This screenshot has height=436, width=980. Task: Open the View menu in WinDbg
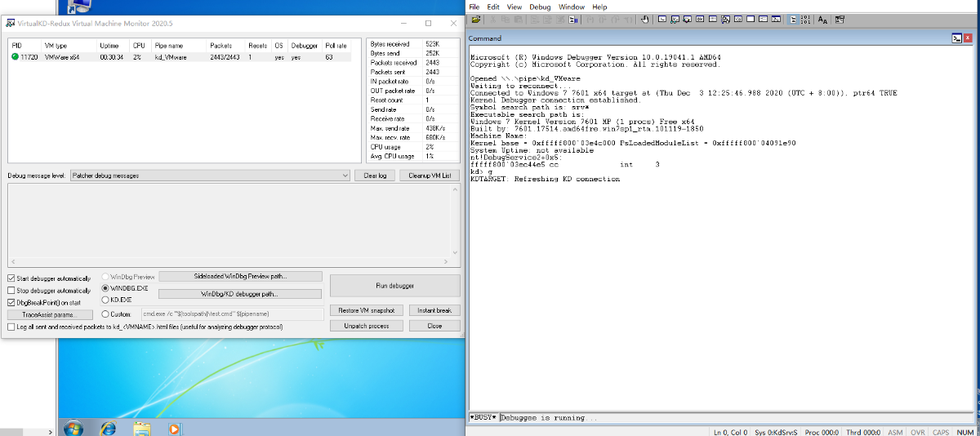click(x=514, y=7)
